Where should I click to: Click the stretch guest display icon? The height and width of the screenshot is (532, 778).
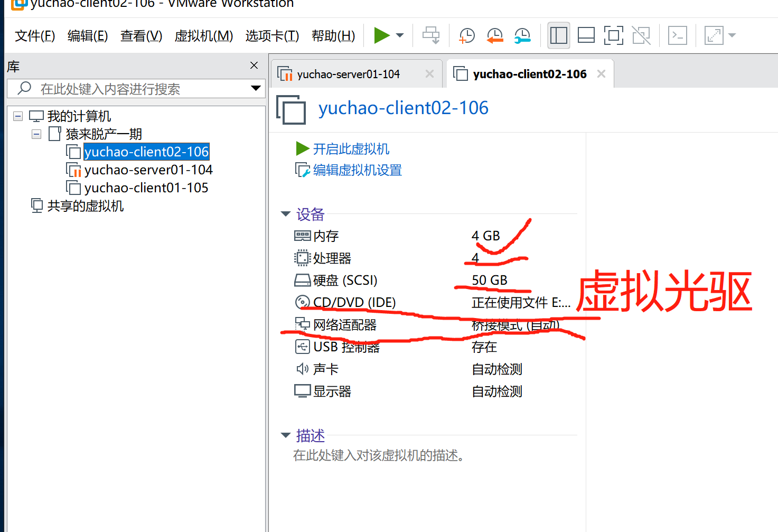[714, 35]
